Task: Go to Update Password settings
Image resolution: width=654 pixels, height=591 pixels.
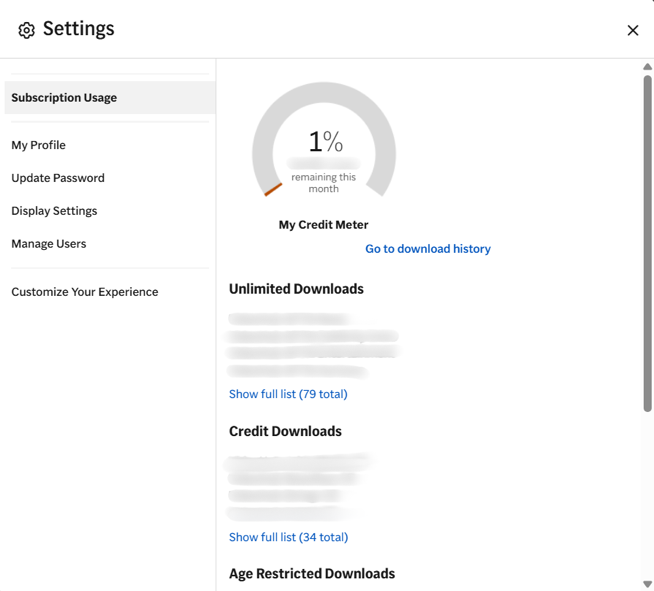Action: [x=58, y=178]
